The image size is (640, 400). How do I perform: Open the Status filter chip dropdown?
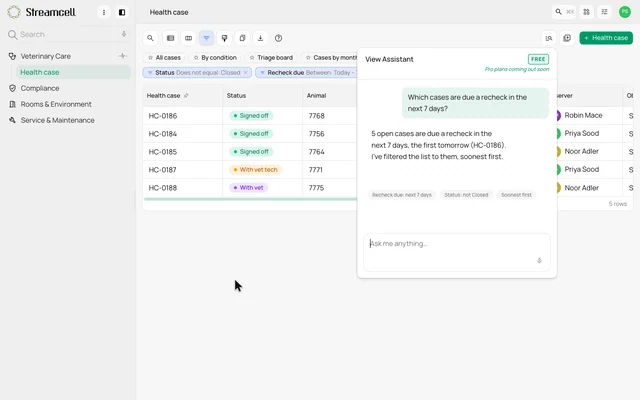pos(197,73)
